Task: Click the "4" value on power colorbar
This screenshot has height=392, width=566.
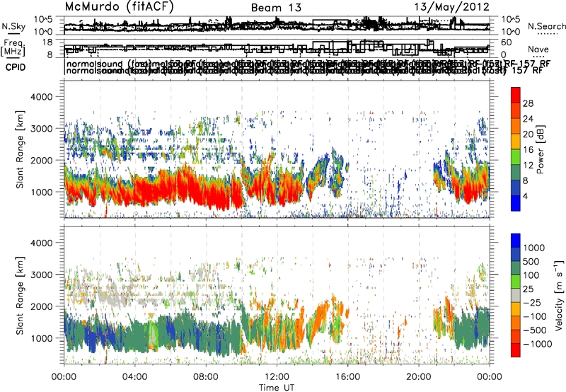Action: point(526,196)
